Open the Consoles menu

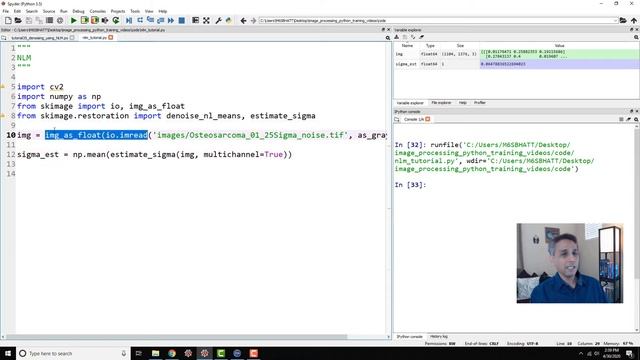click(x=98, y=11)
